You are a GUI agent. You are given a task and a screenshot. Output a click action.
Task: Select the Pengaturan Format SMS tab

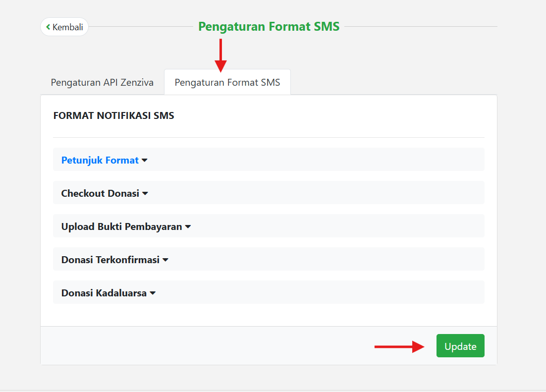[x=227, y=82]
